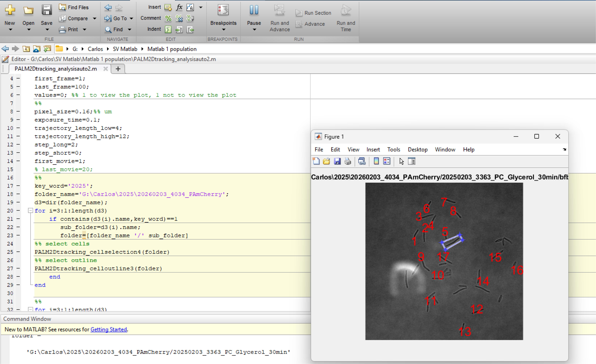
Task: Open the File menu in Figure 1
Action: [319, 150]
